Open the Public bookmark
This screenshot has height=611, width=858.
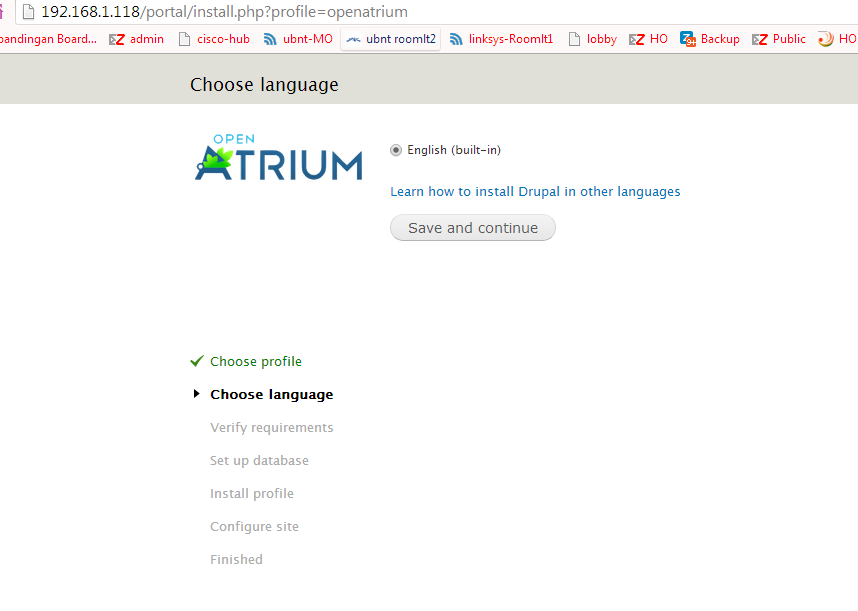pyautogui.click(x=779, y=39)
